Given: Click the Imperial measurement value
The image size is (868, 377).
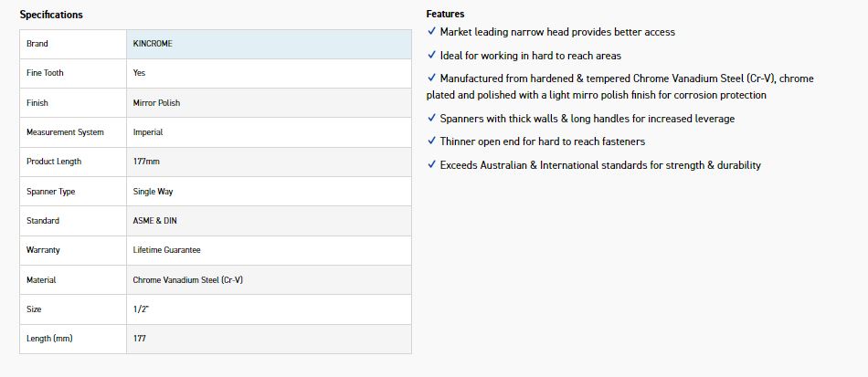Looking at the screenshot, I should [x=147, y=132].
